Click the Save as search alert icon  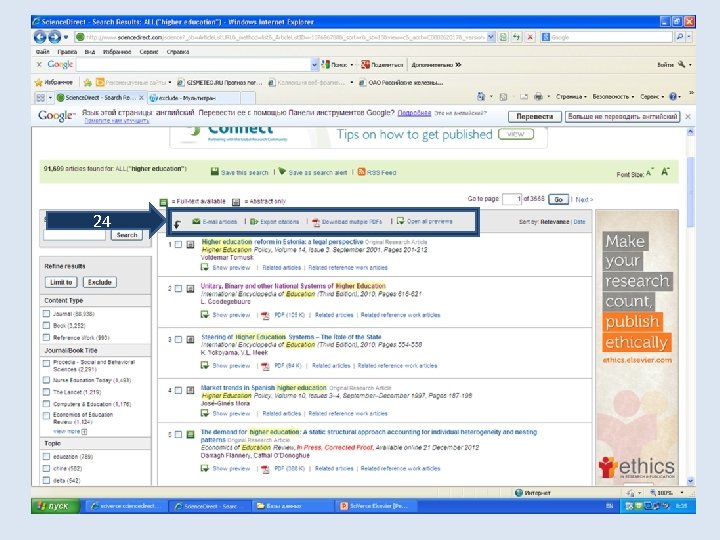point(282,171)
